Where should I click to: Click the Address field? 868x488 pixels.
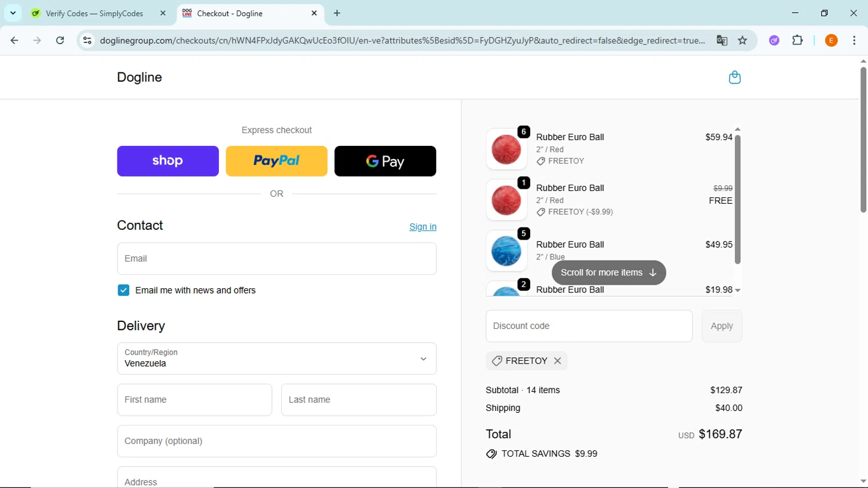point(277,478)
